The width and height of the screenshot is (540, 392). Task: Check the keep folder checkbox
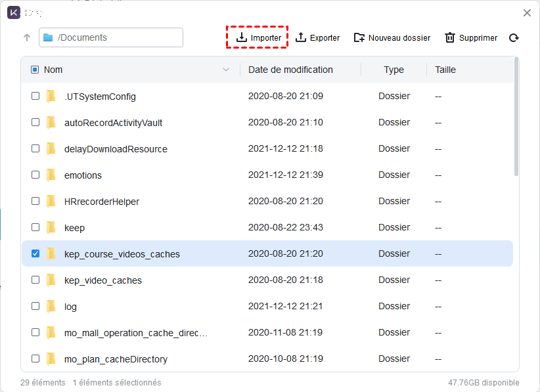coord(35,227)
